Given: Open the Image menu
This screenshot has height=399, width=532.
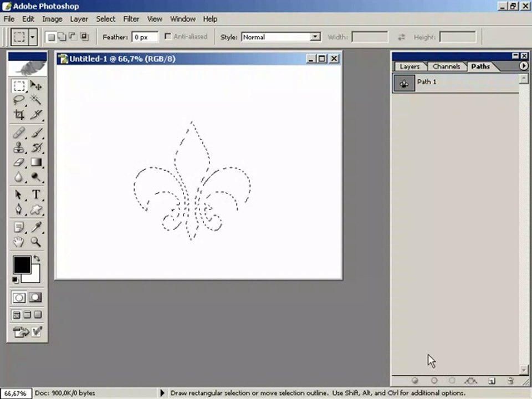Looking at the screenshot, I should tap(52, 19).
